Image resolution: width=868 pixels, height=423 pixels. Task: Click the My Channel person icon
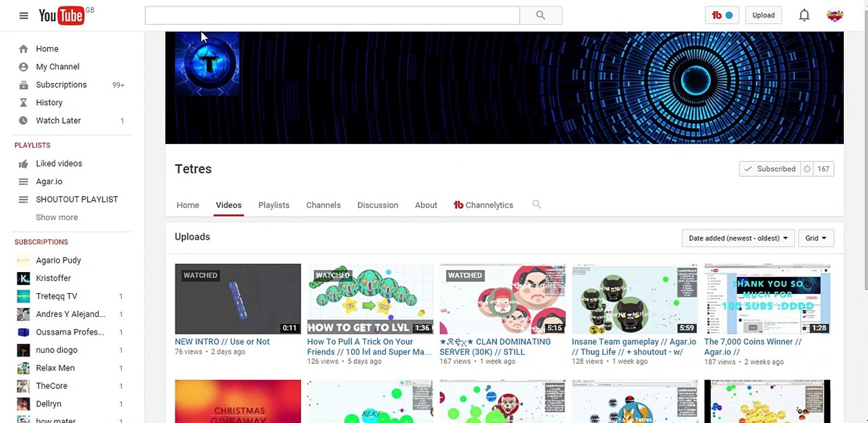click(24, 67)
